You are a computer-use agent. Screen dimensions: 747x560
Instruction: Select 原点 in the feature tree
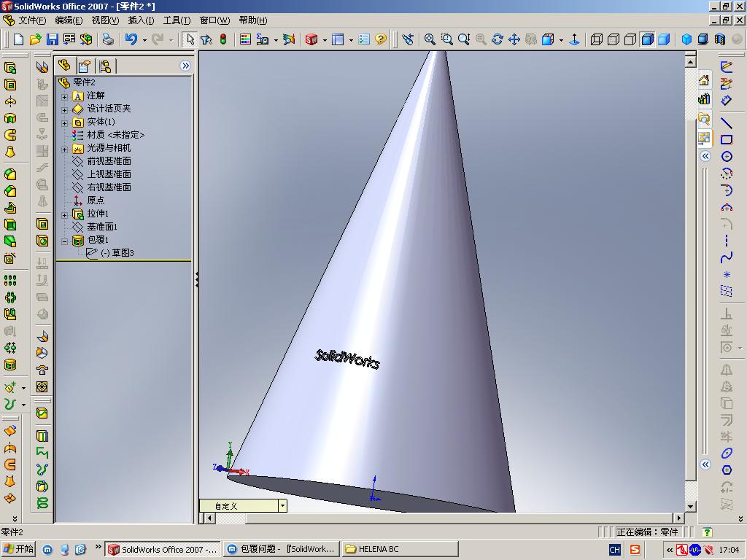pos(96,201)
